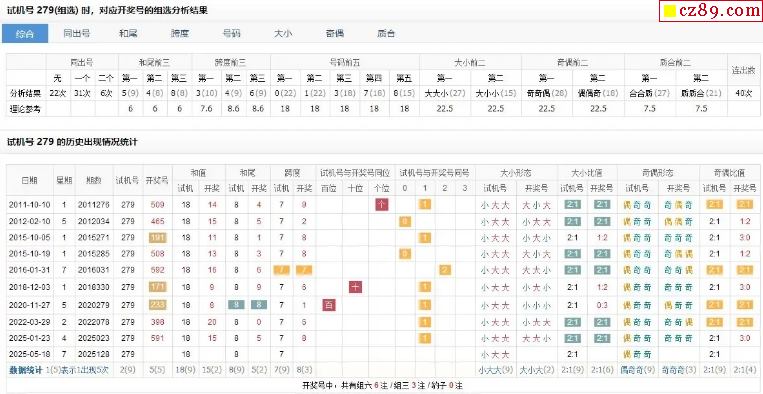Screen dimensions: 763x394
Task: Click the draw number 465
Action: tap(157, 222)
